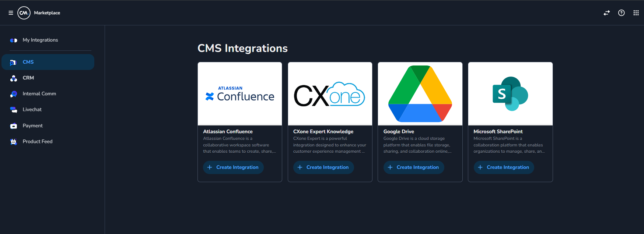Click the Marketplace title text

point(47,13)
